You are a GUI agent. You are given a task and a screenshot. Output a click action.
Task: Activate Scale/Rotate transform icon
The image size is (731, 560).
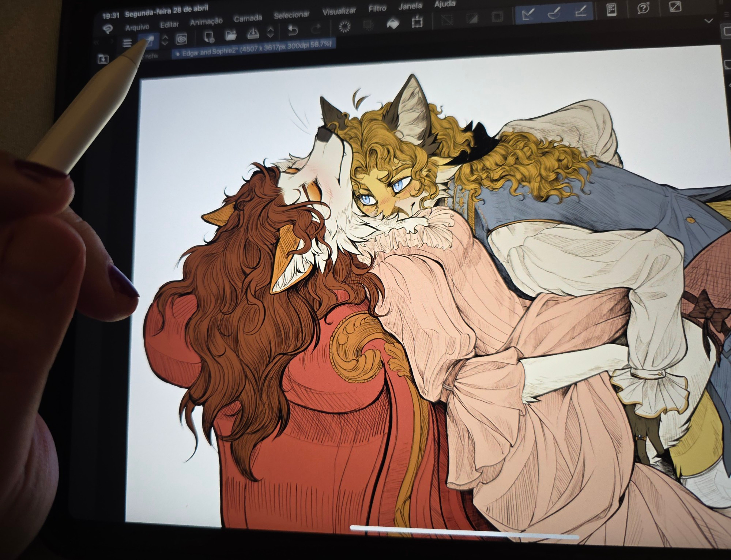[417, 22]
